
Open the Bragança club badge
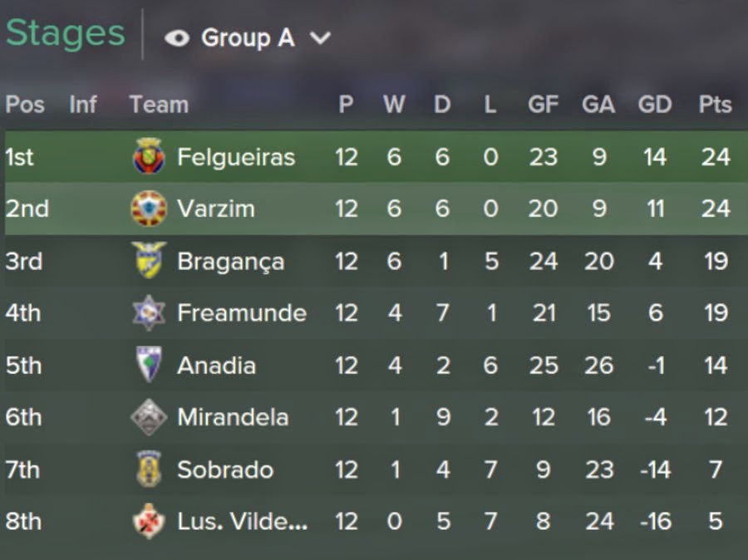149,260
